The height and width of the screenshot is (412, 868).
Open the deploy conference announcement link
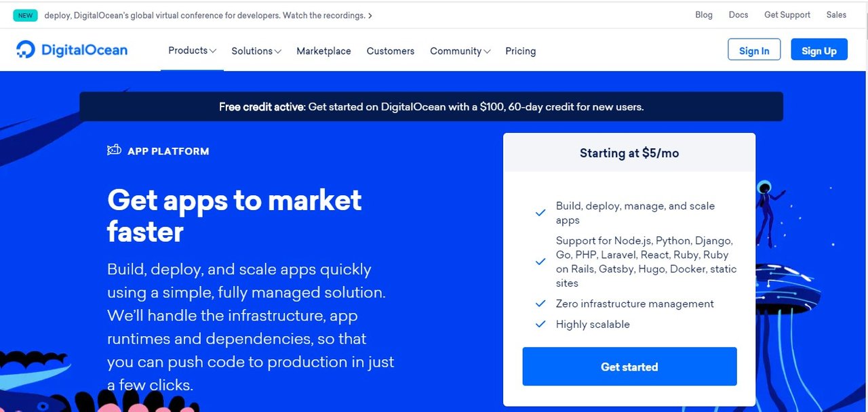208,15
